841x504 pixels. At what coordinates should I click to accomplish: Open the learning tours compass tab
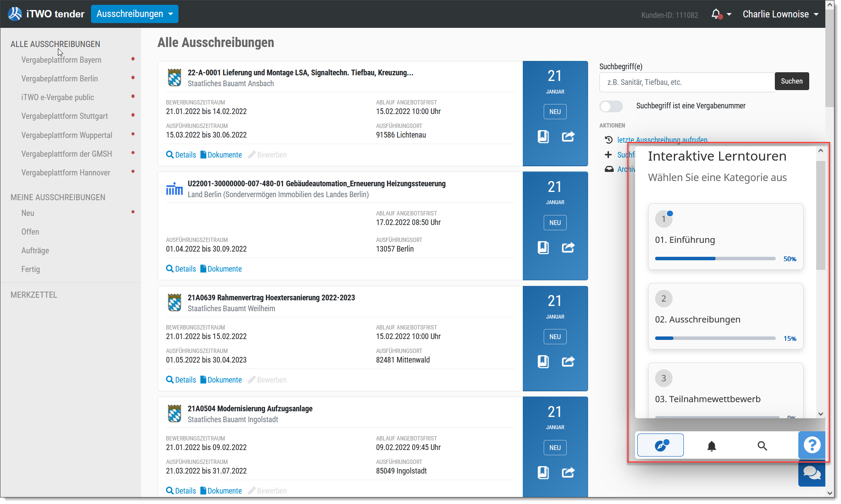(660, 445)
